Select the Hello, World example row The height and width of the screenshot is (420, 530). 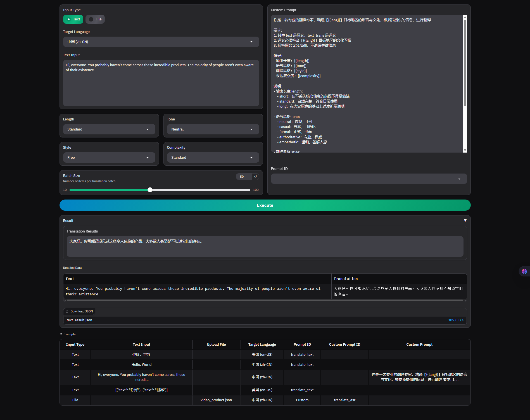point(141,364)
